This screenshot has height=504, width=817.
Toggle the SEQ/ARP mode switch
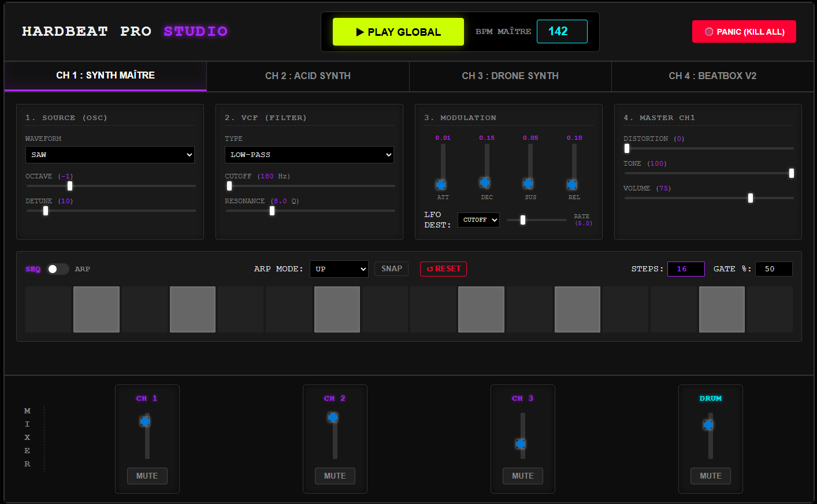click(57, 268)
